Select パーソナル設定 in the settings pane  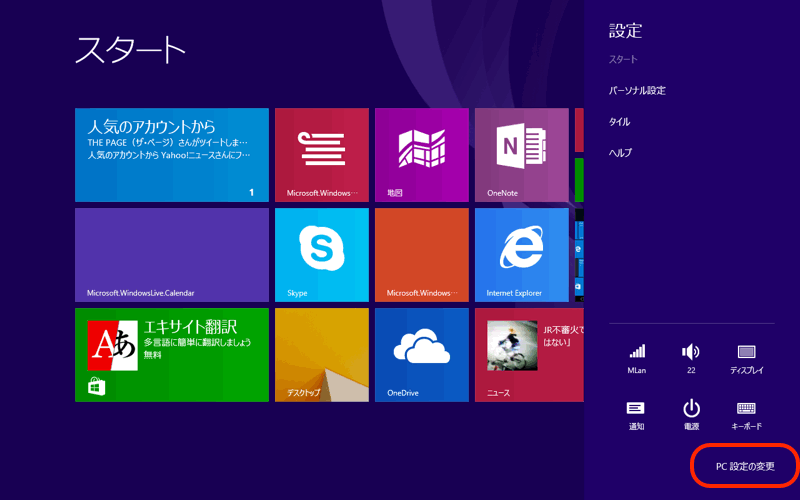(x=637, y=91)
